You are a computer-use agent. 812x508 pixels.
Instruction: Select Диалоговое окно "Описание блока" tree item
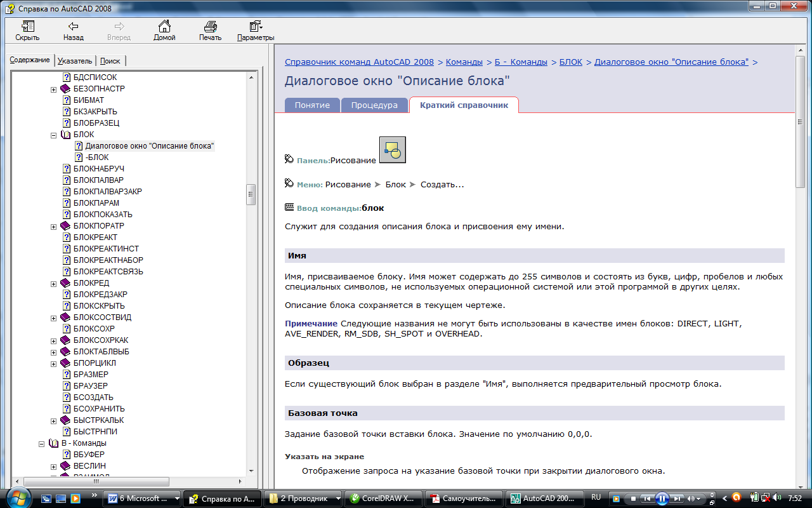[150, 146]
